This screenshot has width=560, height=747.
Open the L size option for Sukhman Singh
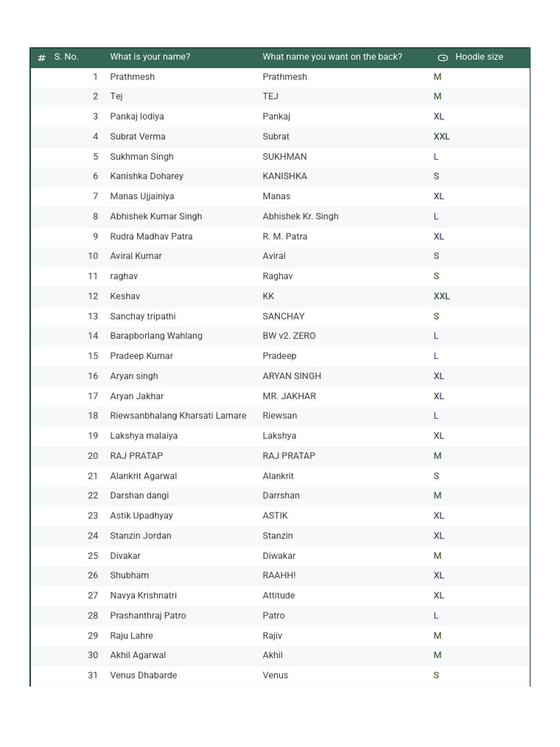pos(436,157)
